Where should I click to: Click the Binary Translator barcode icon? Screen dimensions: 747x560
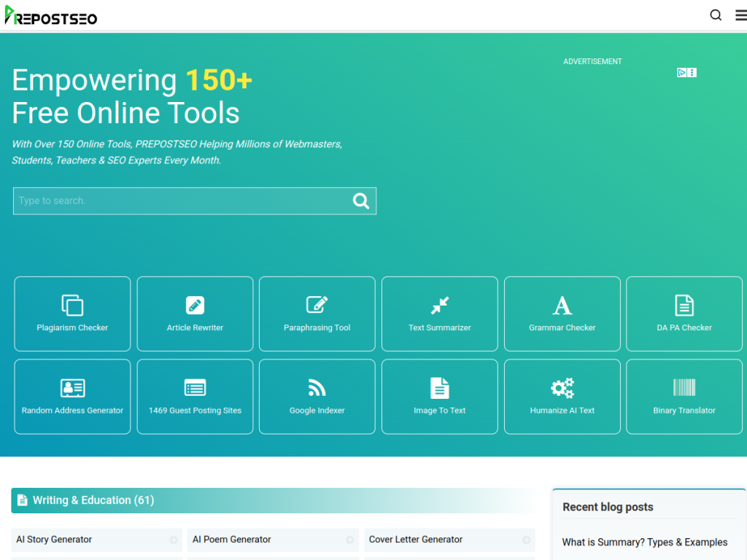click(x=684, y=388)
